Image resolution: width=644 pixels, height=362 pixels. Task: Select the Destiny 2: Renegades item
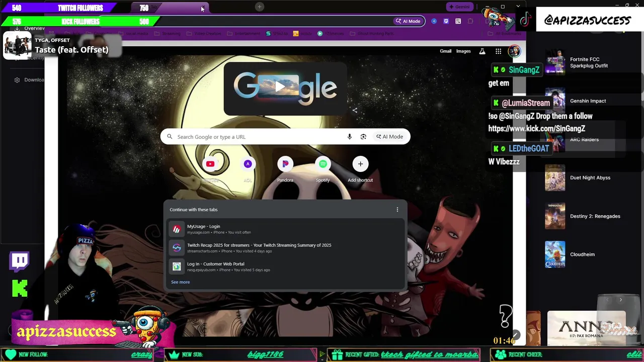coord(584,216)
